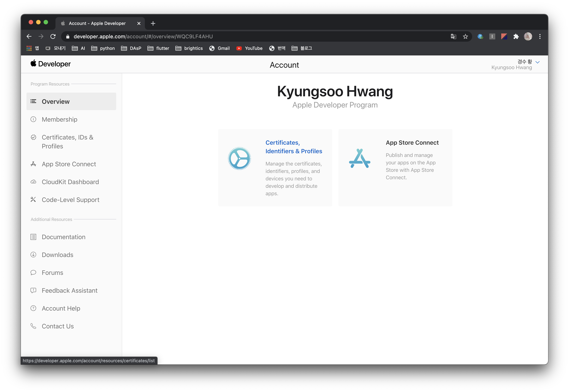The image size is (569, 392).
Task: Open Feedback Assistant in sidebar
Action: coord(70,291)
